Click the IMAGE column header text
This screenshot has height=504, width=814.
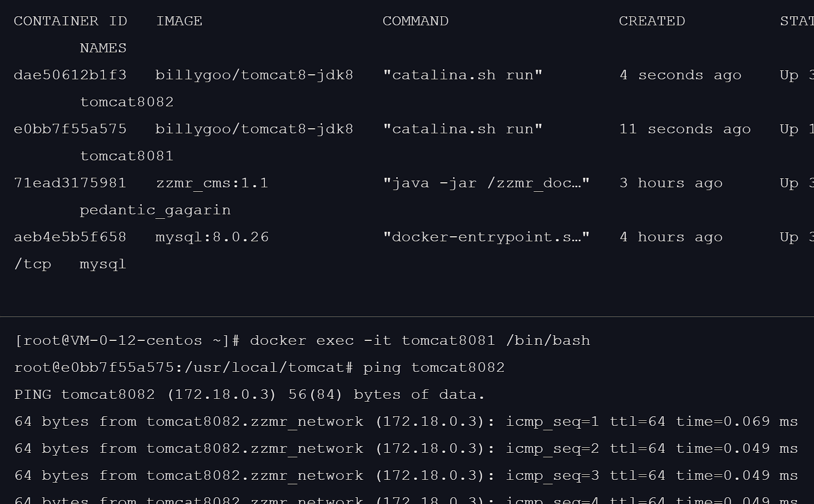pos(179,21)
